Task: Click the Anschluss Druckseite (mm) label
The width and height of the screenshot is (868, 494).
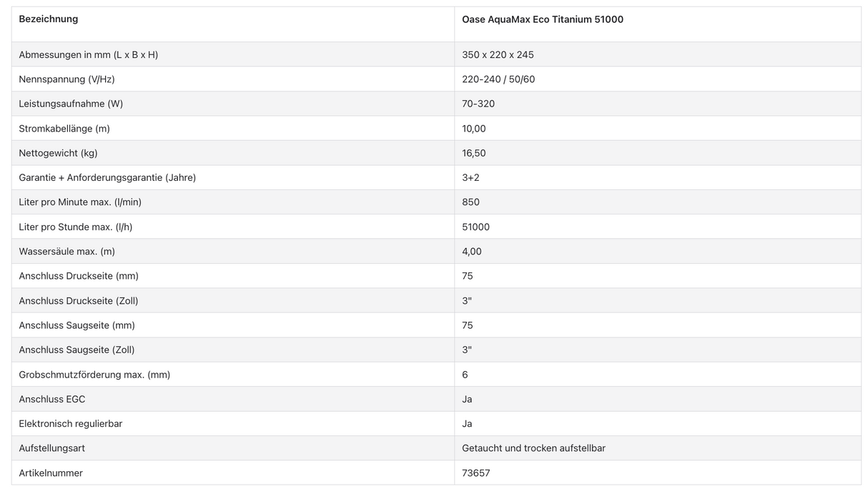Action: point(79,276)
